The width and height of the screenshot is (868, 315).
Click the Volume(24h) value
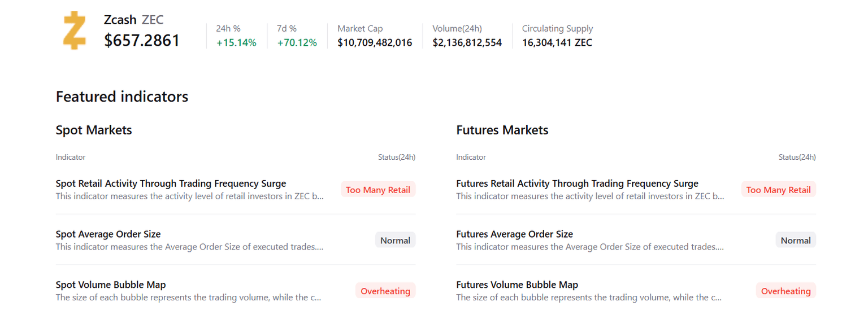467,42
